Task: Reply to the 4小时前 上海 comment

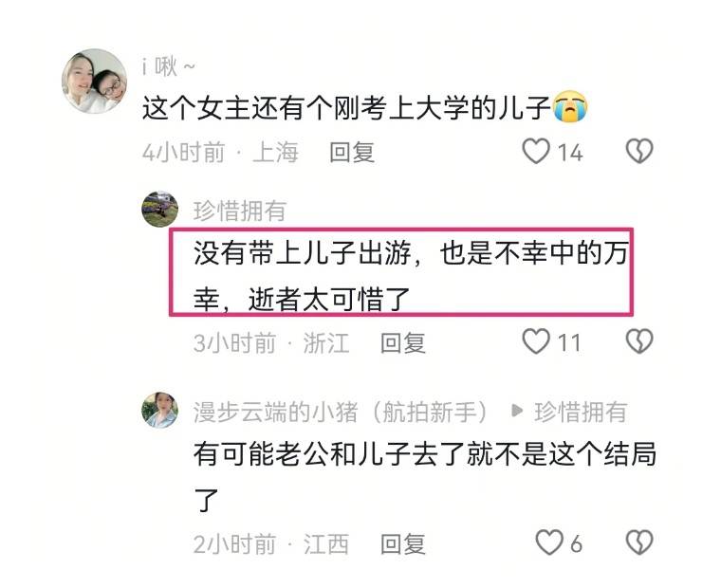Action: [352, 152]
